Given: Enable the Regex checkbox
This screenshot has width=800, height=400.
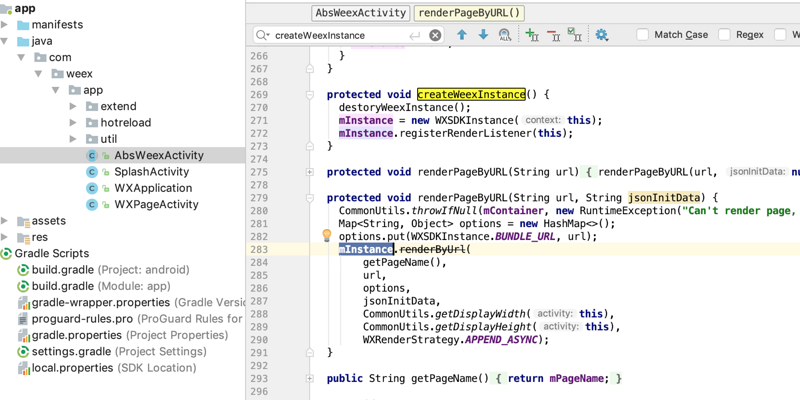Looking at the screenshot, I should click(x=724, y=35).
